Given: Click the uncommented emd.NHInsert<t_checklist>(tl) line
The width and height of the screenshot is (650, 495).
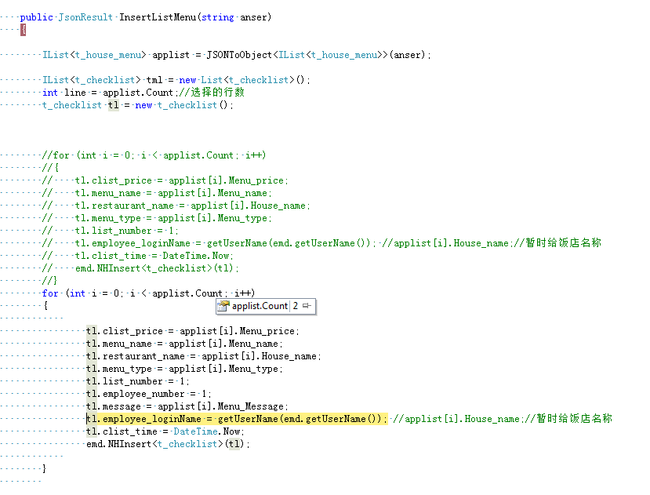Looking at the screenshot, I should [x=168, y=444].
